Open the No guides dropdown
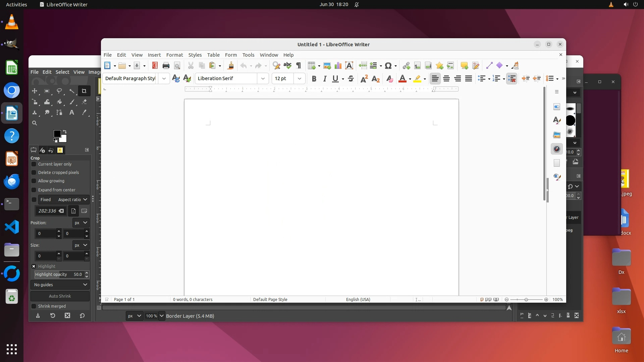644x362 pixels. tap(60, 285)
